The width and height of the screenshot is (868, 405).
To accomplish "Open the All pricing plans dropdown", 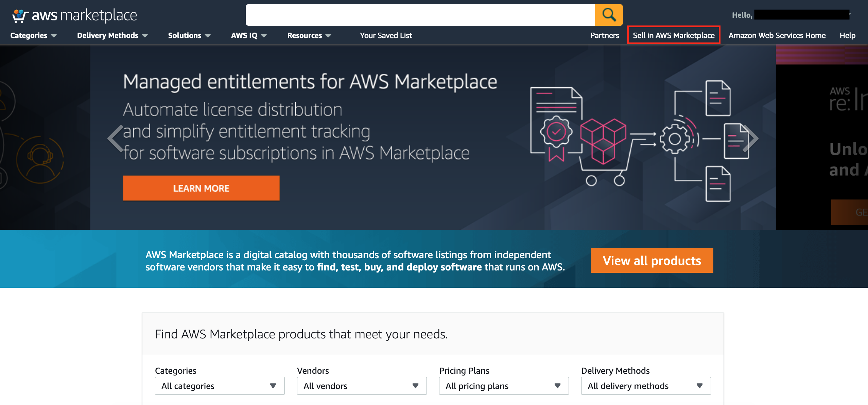I will [x=504, y=386].
